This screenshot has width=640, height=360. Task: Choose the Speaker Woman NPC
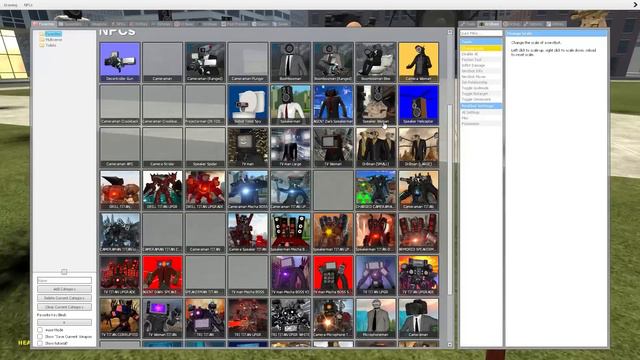click(x=376, y=105)
